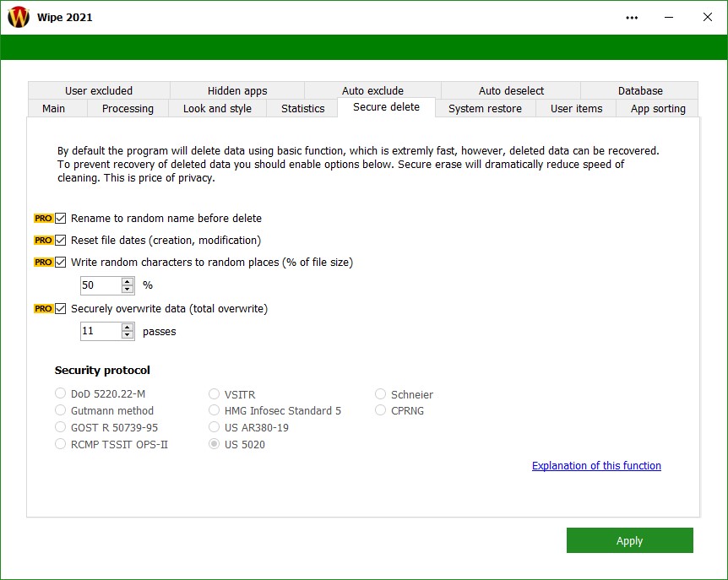
Task: Increase the percent of file size value
Action: (128, 282)
